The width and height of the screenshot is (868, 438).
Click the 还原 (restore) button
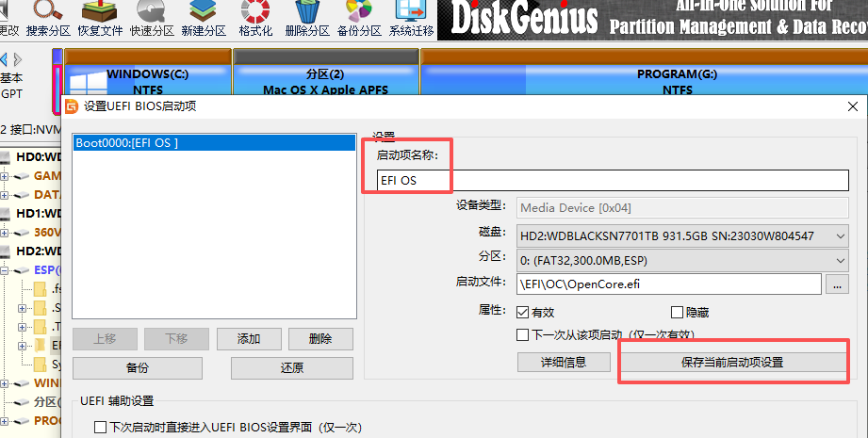click(292, 367)
